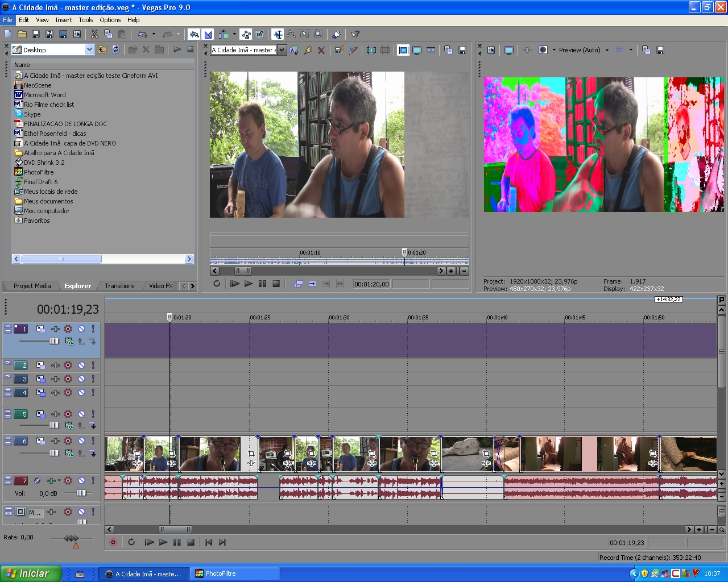Image resolution: width=728 pixels, height=582 pixels.
Task: Open Track Motion on track 1
Action: [x=40, y=329]
